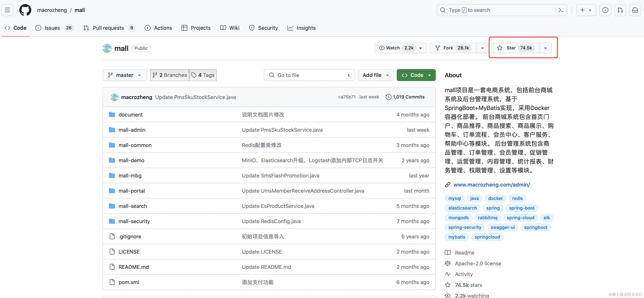Screen dimensions: 644x298
Task: Expand the fork options caret
Action: click(x=483, y=48)
